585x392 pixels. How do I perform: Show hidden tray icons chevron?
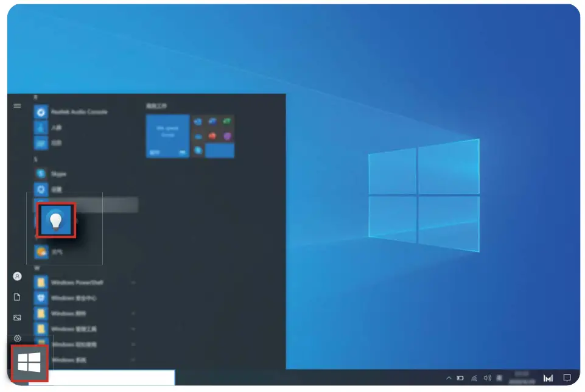pos(449,378)
